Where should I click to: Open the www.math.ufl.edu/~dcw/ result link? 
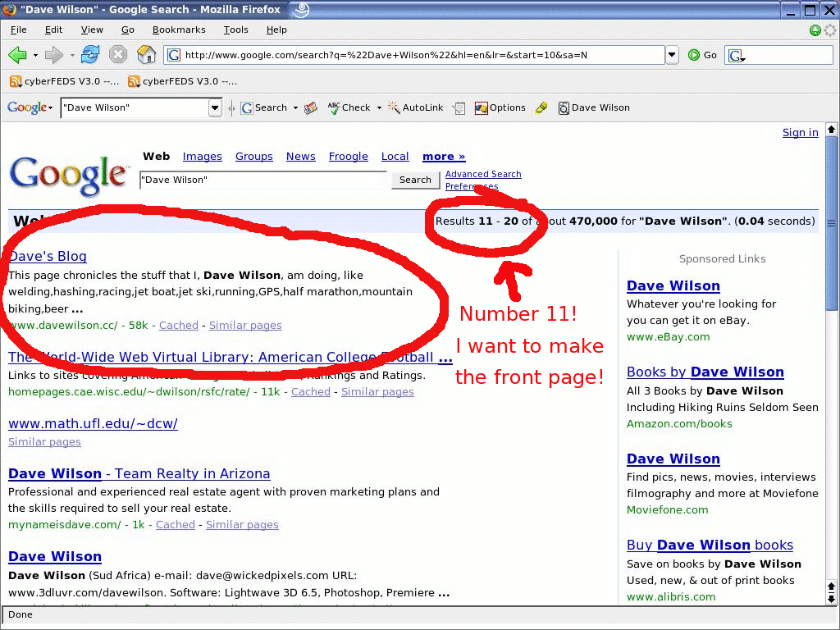click(x=93, y=424)
